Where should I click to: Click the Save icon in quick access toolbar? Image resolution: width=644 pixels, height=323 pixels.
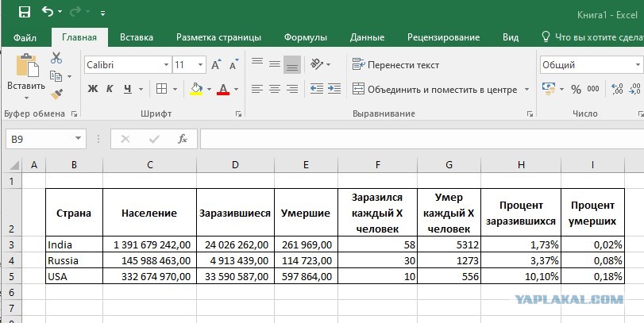pos(25,12)
